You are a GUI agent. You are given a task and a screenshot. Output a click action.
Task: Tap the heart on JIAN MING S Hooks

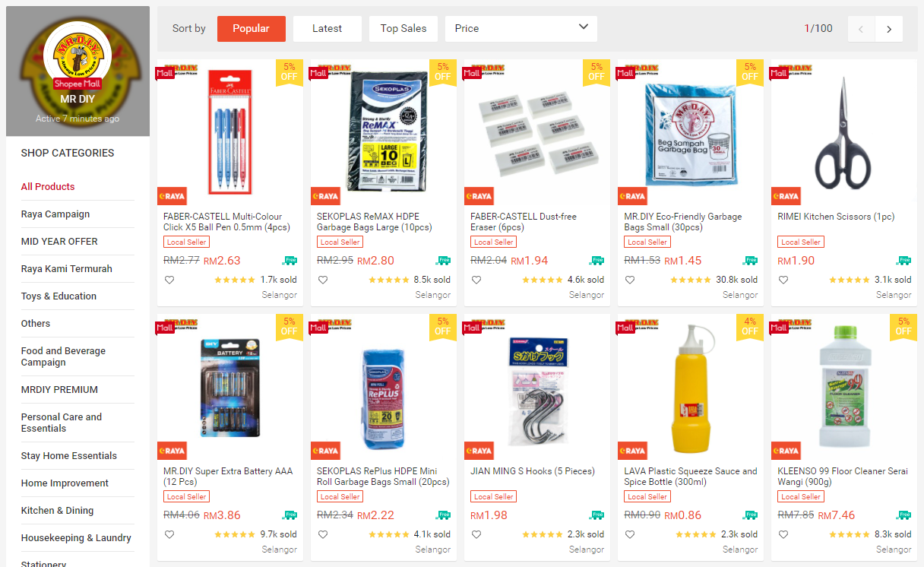click(x=476, y=534)
